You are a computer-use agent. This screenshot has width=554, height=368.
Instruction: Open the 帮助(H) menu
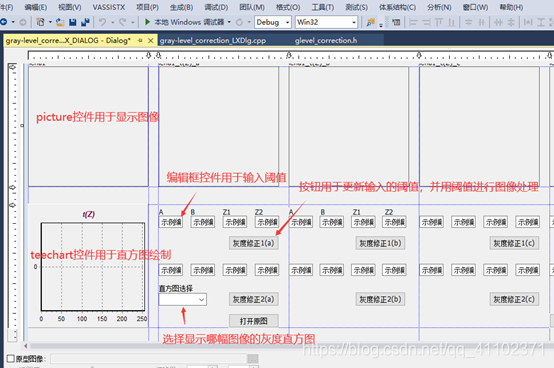(511, 7)
